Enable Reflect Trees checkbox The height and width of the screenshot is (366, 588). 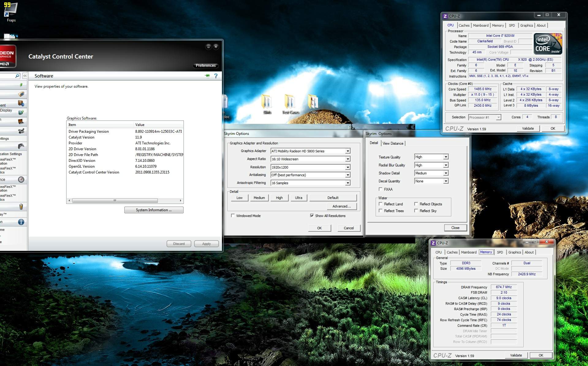381,211
